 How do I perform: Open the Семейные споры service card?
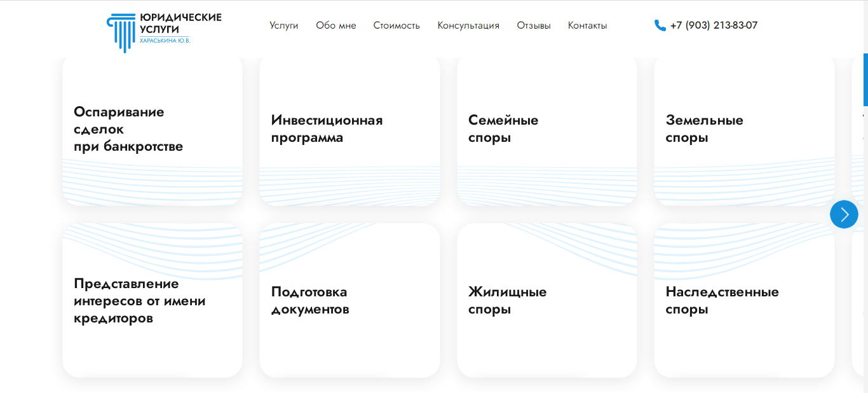point(546,128)
